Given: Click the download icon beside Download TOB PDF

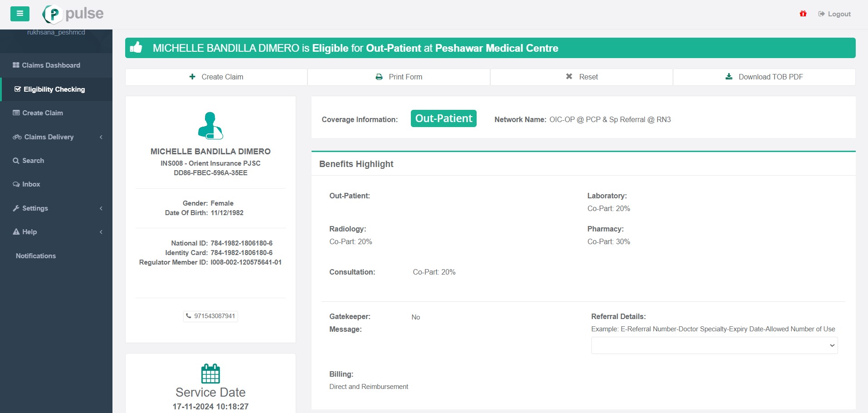Looking at the screenshot, I should [x=729, y=77].
